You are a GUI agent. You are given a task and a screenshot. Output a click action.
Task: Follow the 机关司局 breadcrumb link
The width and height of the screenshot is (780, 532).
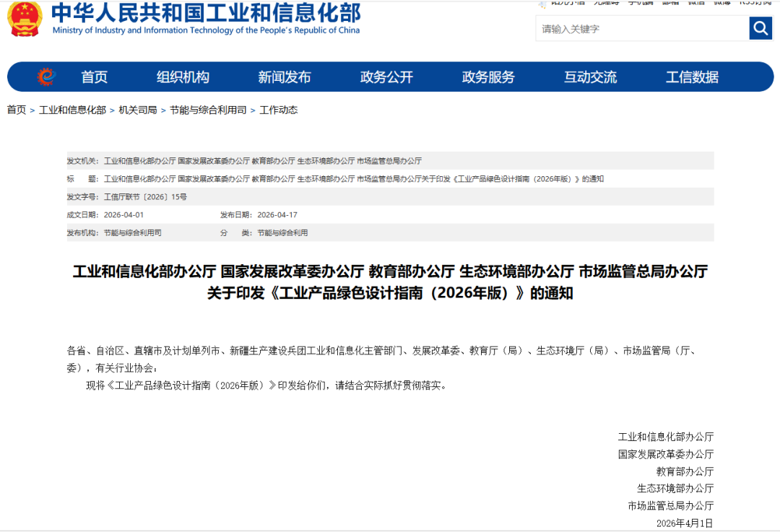[138, 110]
